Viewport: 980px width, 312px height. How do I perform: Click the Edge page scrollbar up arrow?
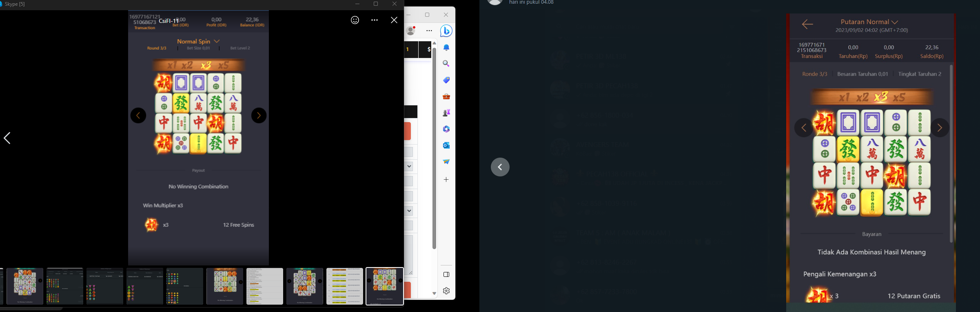[434, 43]
